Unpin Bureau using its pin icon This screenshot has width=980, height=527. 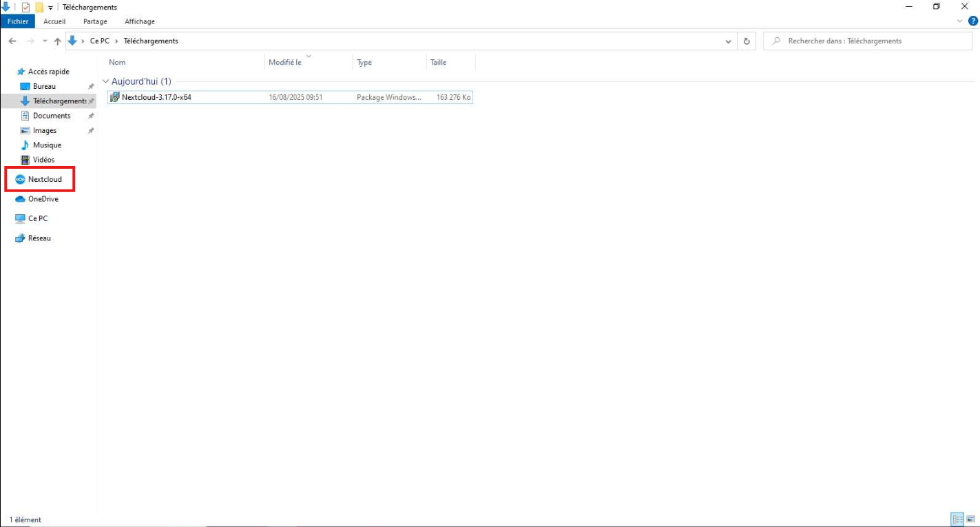(x=91, y=87)
